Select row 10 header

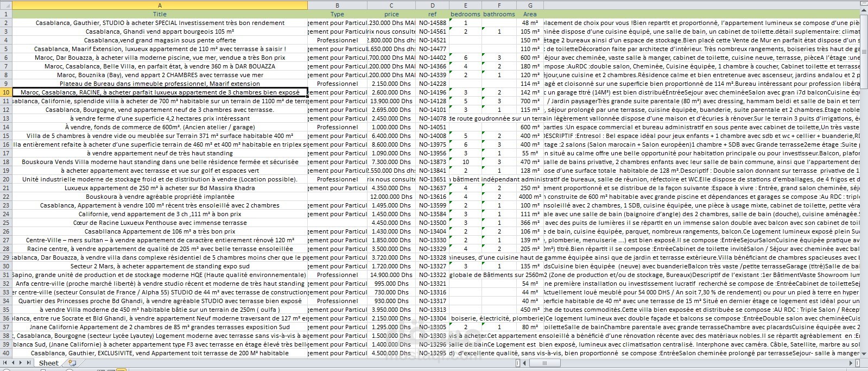6,92
